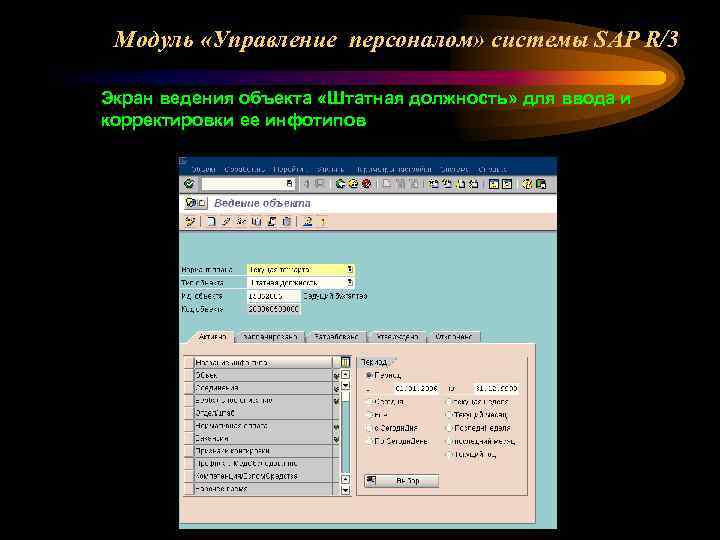720x540 pixels.
Task: Switch to the Запланировано tab
Action: [x=270, y=337]
